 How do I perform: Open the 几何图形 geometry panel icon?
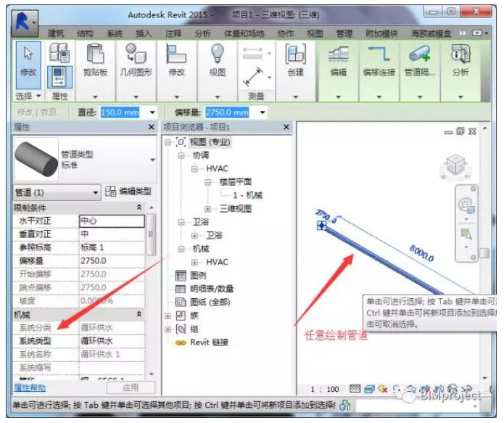point(136,54)
